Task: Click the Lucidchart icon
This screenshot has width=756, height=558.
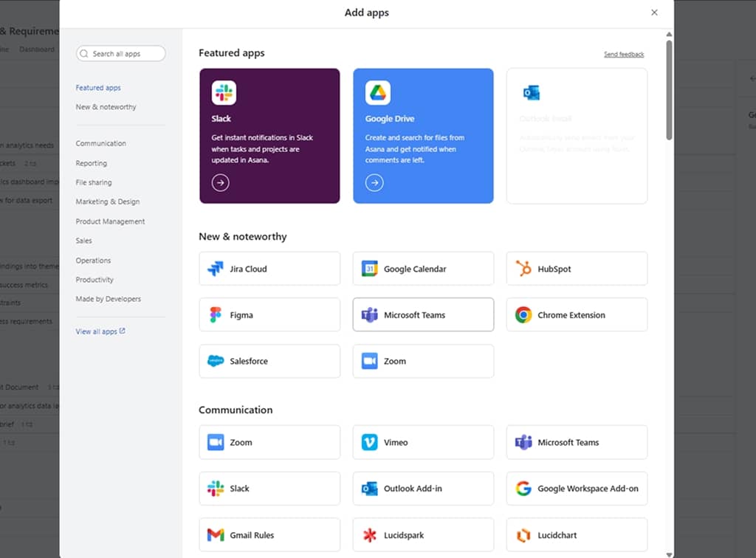Action: click(x=523, y=535)
